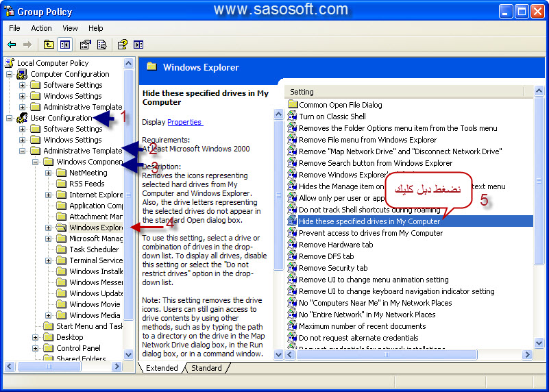Screen dimensions: 549x392
Task: Select Windows Explorer in the tree
Action: click(96, 228)
